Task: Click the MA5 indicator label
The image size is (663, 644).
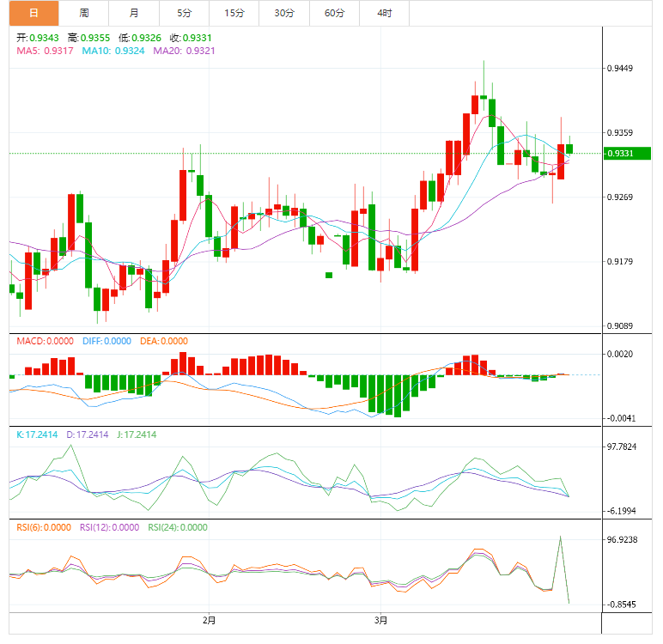Action: coord(46,52)
